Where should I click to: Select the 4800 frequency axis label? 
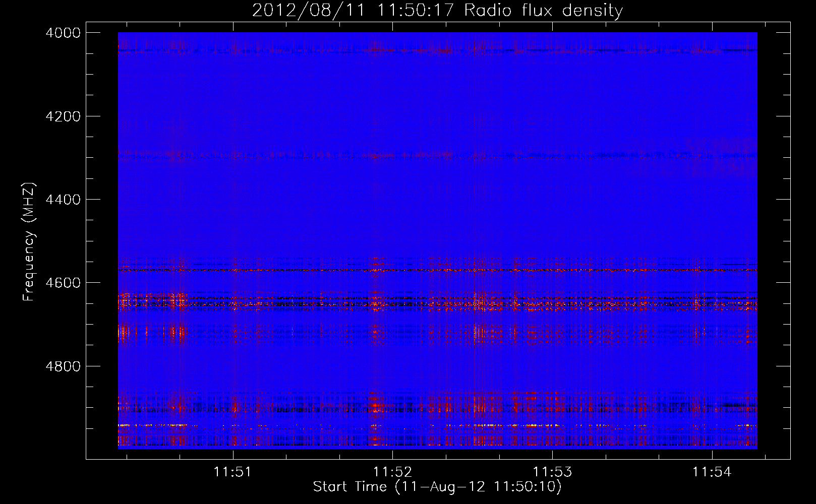63,366
